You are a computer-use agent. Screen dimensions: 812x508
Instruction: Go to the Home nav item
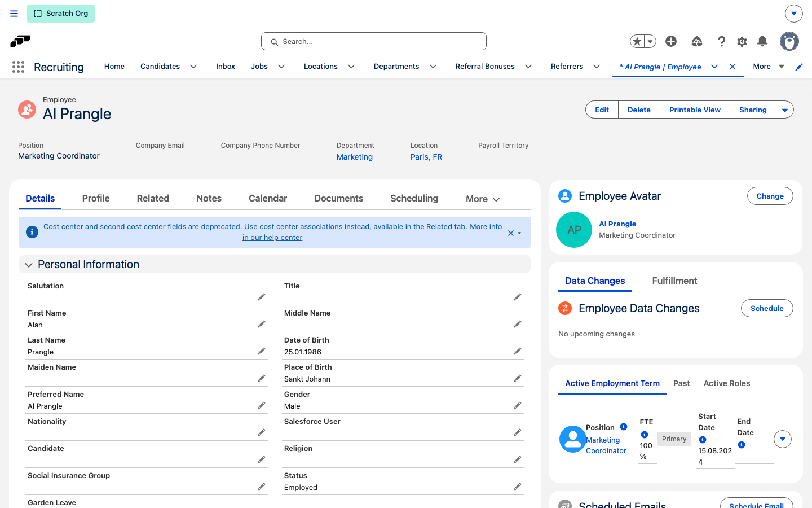[114, 67]
